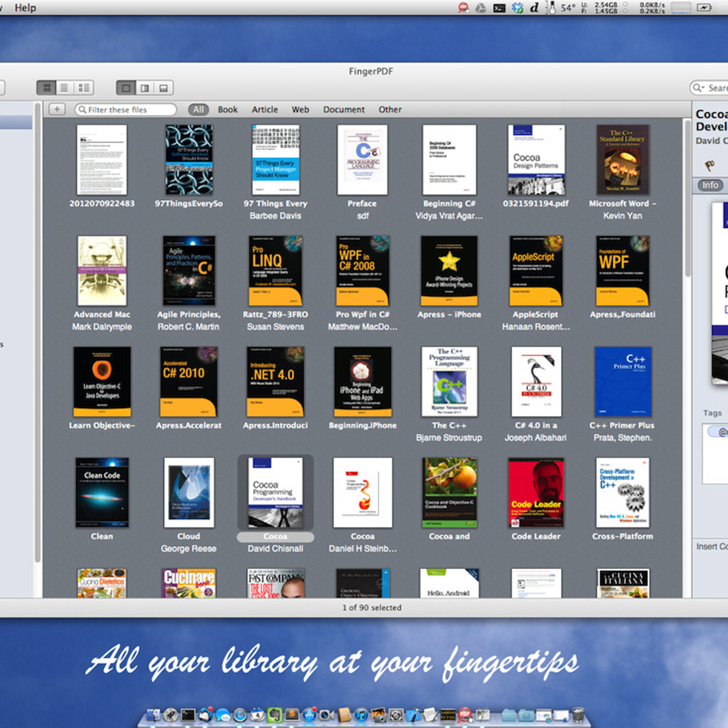The width and height of the screenshot is (728, 728).
Task: Open the Safari compass icon in Dock
Action: (240, 715)
